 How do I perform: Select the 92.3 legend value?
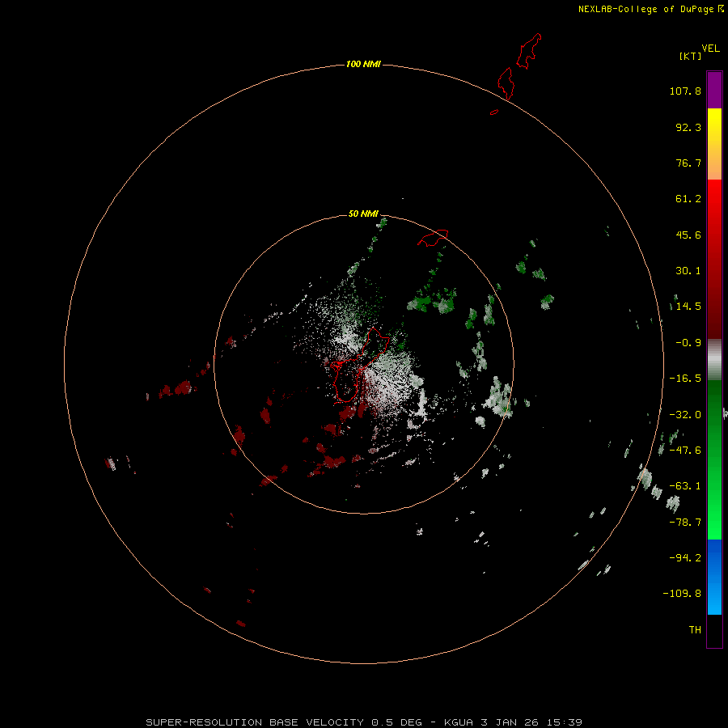[x=688, y=127]
